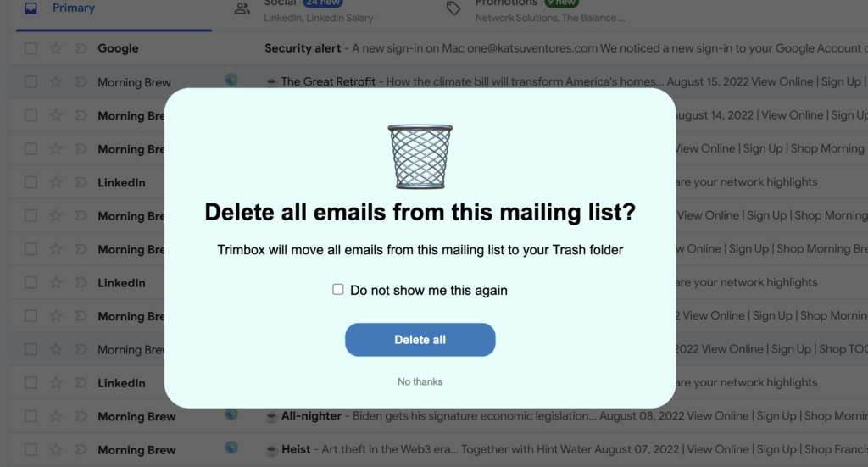Mark the last LinkedIn email as important
Image resolution: width=868 pixels, height=467 pixels.
click(81, 382)
